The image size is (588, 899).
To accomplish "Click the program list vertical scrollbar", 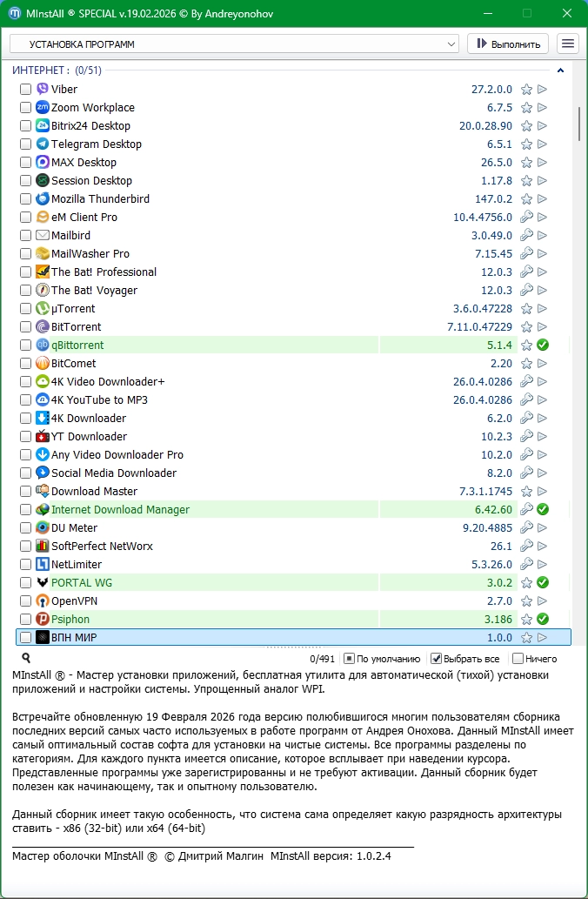I will [x=580, y=124].
